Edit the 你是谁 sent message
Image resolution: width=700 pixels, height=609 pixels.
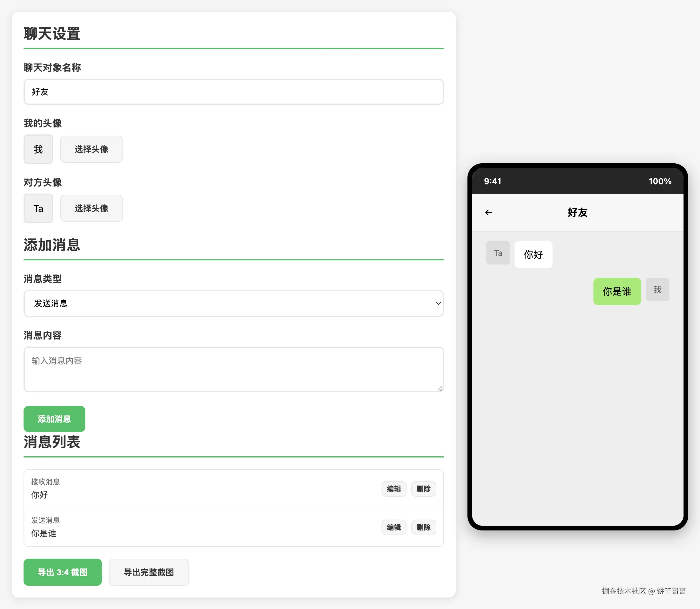(x=394, y=528)
